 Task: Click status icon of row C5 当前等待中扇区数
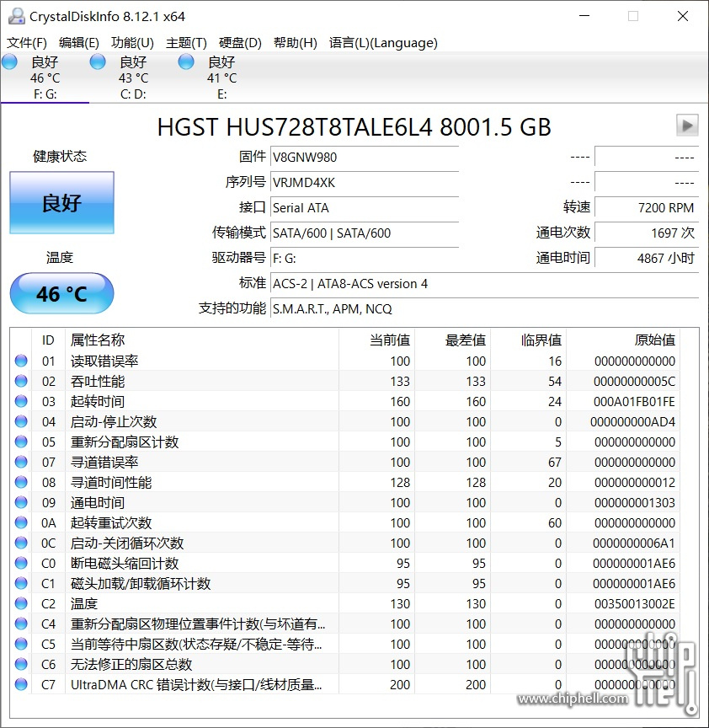point(21,644)
